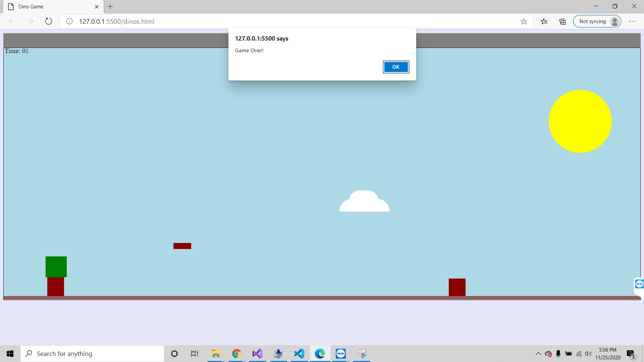This screenshot has height=362, width=644.
Task: Open the Windows Start menu
Action: tap(10, 354)
